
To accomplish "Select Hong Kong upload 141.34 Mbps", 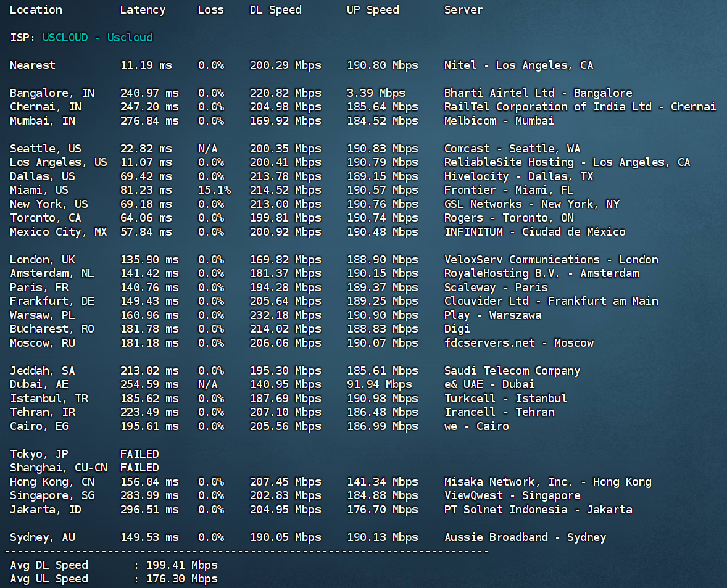I will [x=383, y=482].
